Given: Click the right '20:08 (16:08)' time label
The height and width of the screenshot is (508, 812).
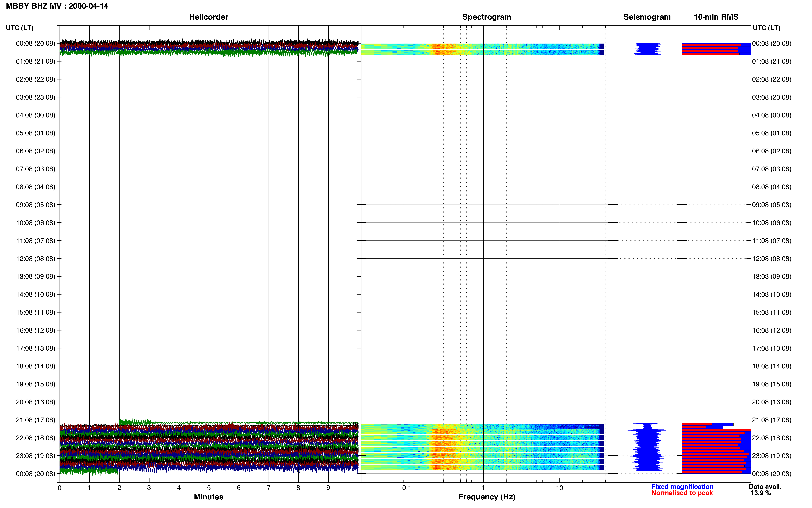Looking at the screenshot, I should [x=772, y=402].
